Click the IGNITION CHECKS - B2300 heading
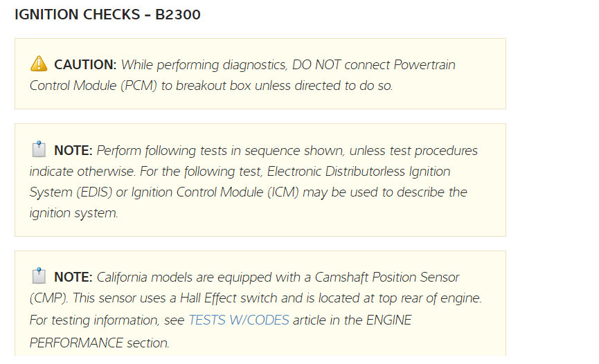 [x=107, y=15]
